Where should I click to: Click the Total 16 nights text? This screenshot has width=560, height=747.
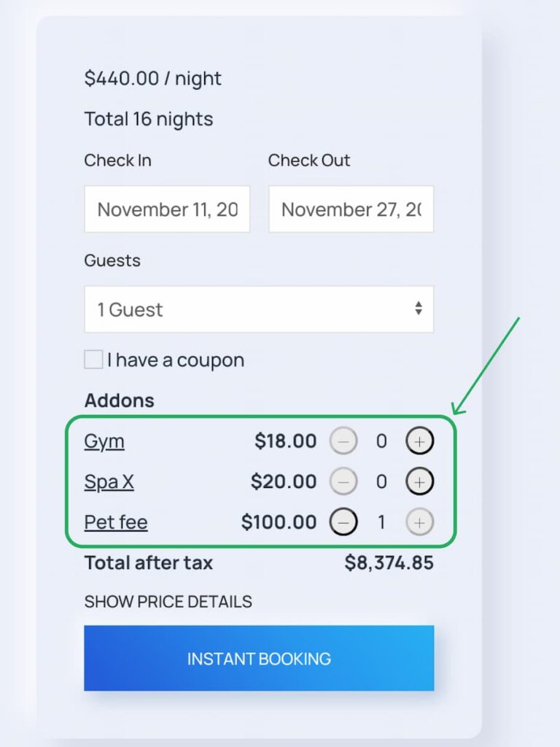point(149,119)
